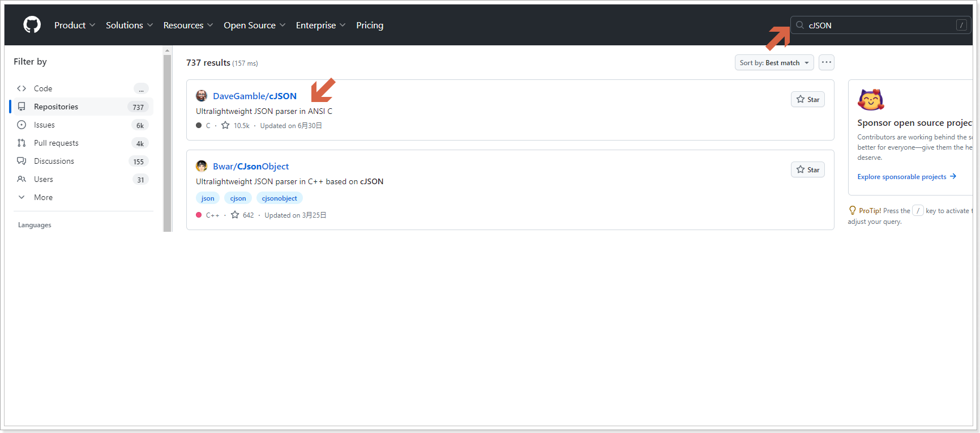The width and height of the screenshot is (980, 433).
Task: Focus the cJSON search input field
Action: click(x=880, y=25)
